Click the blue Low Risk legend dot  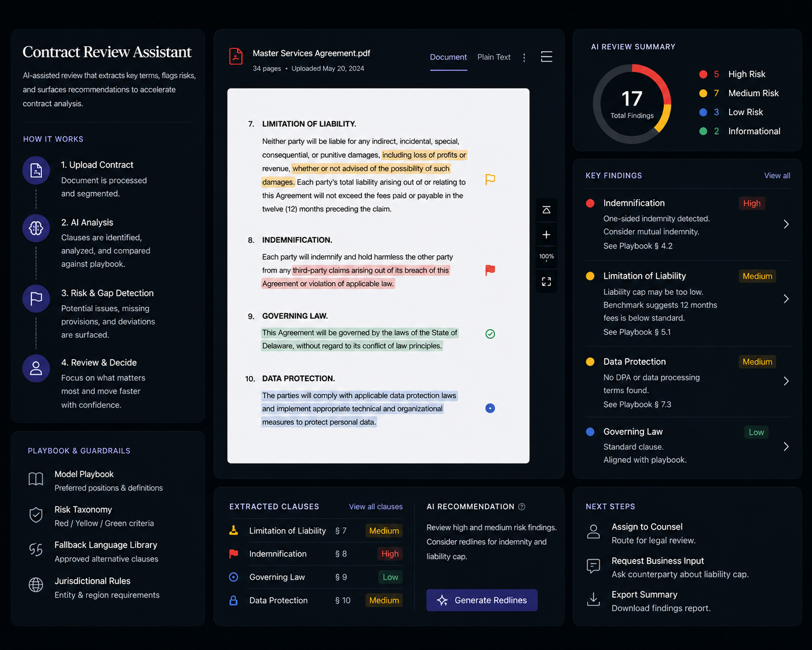703,112
